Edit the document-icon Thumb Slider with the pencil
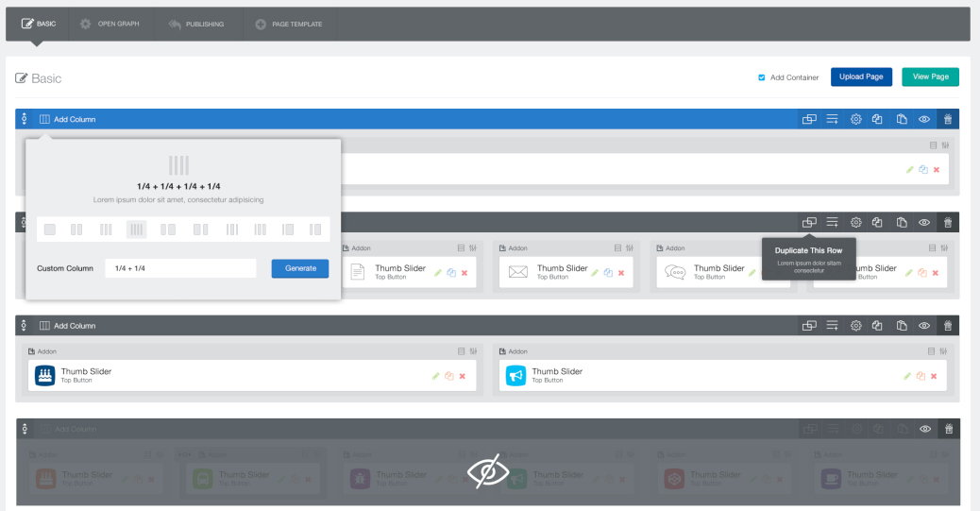The height and width of the screenshot is (511, 980). pyautogui.click(x=437, y=273)
